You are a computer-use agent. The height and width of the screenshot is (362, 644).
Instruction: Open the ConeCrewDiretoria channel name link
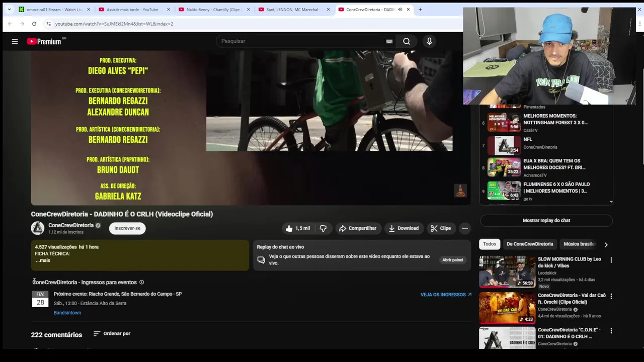71,225
